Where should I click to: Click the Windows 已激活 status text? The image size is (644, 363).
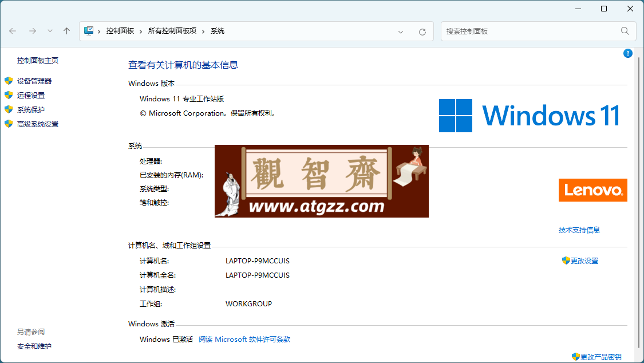166,339
